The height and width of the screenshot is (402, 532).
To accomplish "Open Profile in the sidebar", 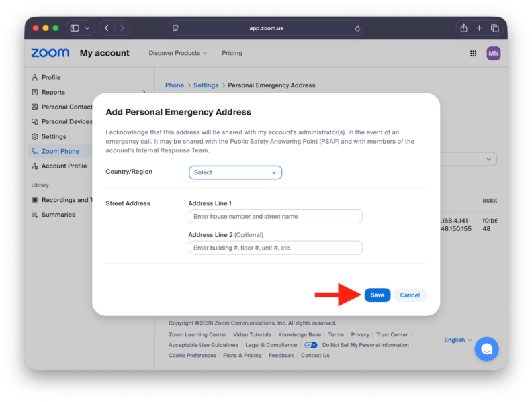I will 51,77.
